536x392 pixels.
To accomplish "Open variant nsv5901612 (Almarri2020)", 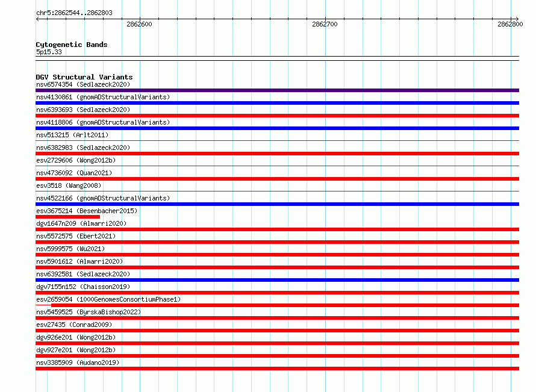I will coord(79,261).
